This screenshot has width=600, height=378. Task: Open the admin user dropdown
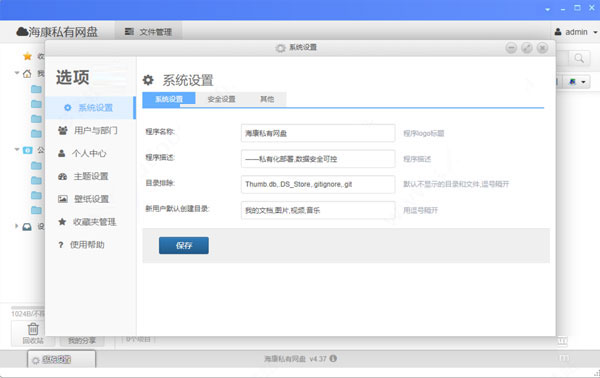[576, 32]
